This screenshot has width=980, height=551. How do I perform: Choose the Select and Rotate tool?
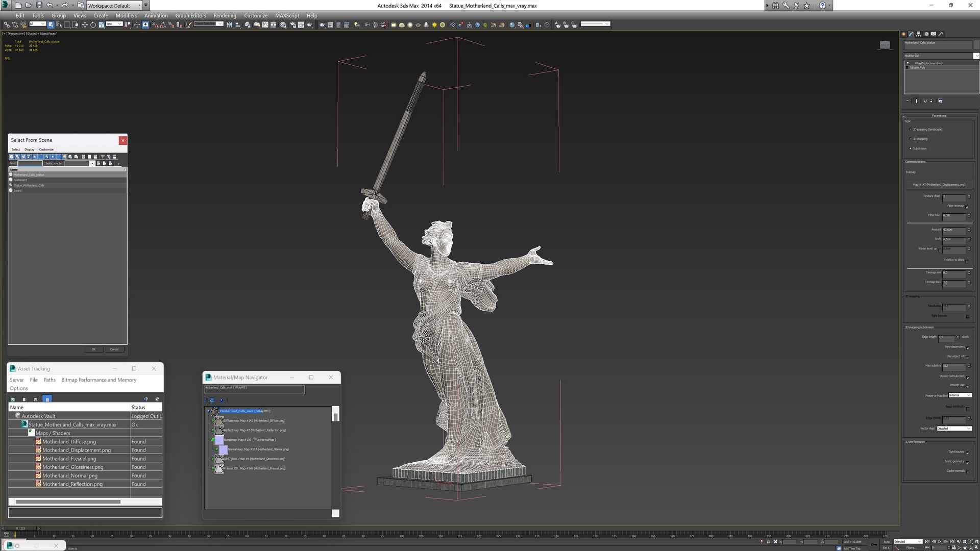click(93, 24)
